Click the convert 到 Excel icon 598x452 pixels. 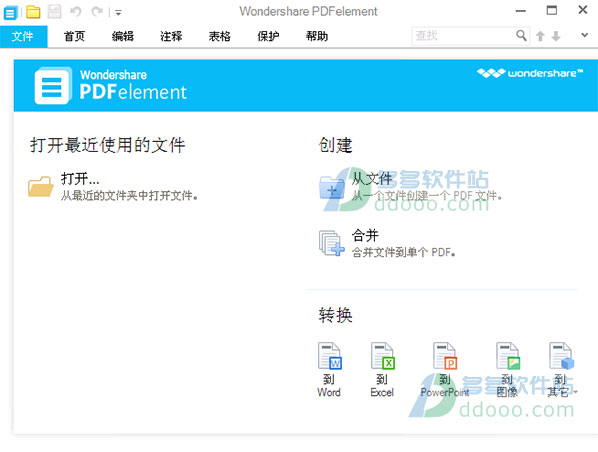(383, 356)
